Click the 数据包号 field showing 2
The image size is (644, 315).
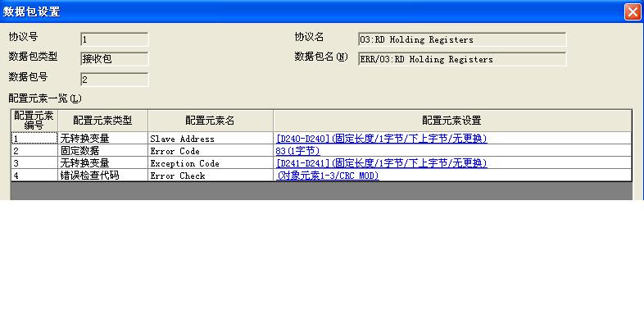pyautogui.click(x=115, y=80)
